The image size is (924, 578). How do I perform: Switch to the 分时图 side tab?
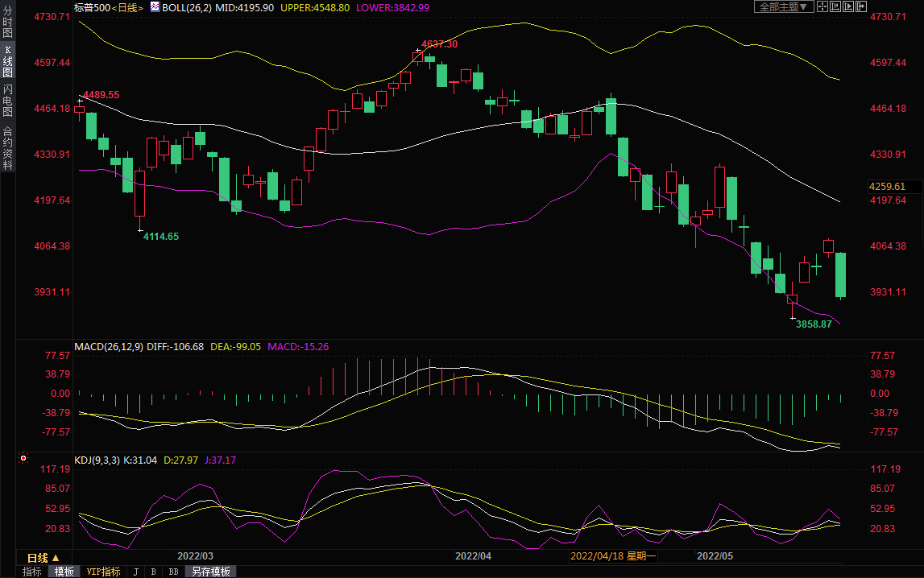coord(7,22)
